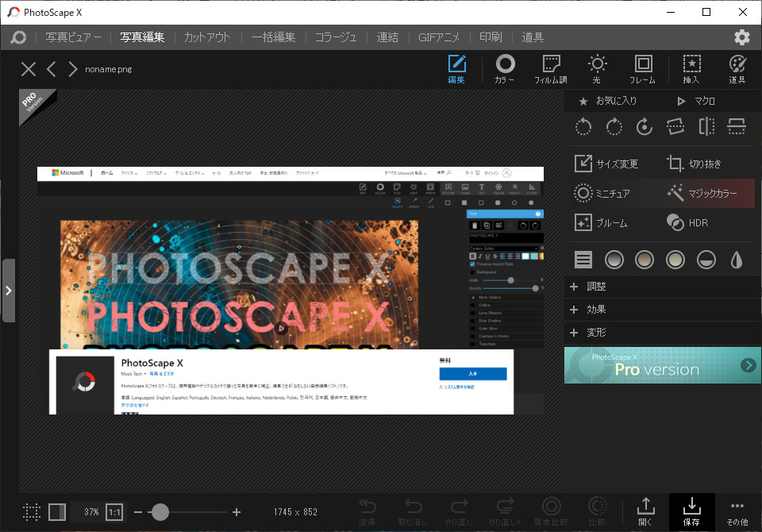Viewport: 762px width, 532px height.
Task: Click the noname.png file name
Action: coord(109,69)
